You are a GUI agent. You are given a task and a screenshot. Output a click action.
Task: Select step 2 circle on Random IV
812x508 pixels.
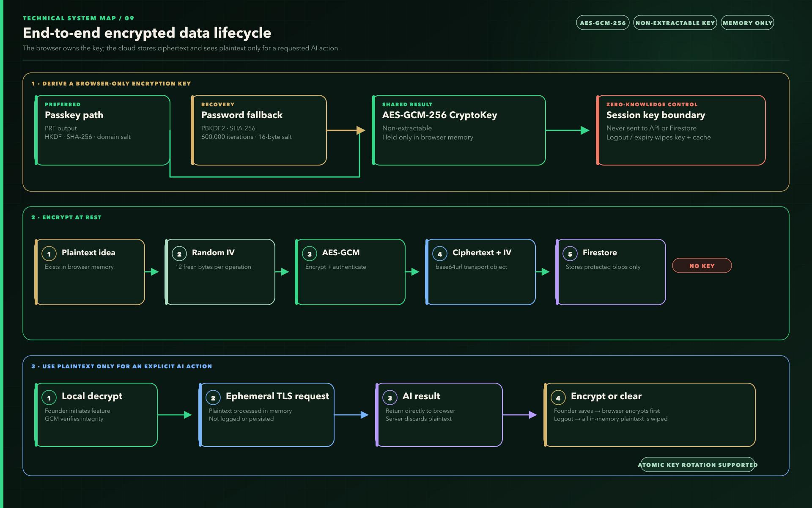click(179, 254)
